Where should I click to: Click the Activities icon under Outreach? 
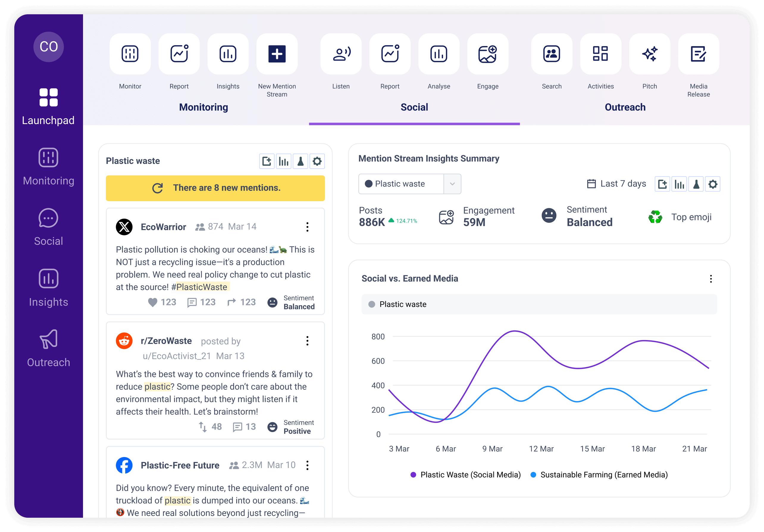point(600,54)
